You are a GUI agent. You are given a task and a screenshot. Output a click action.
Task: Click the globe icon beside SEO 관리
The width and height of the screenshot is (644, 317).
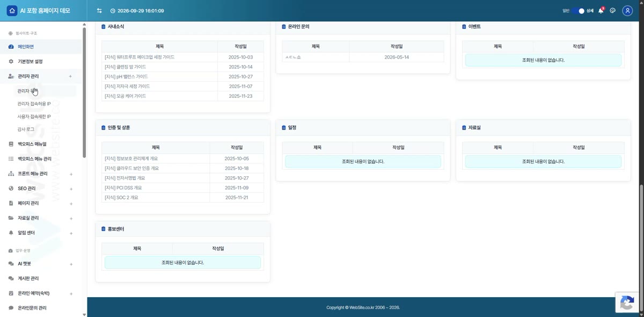[x=11, y=189]
